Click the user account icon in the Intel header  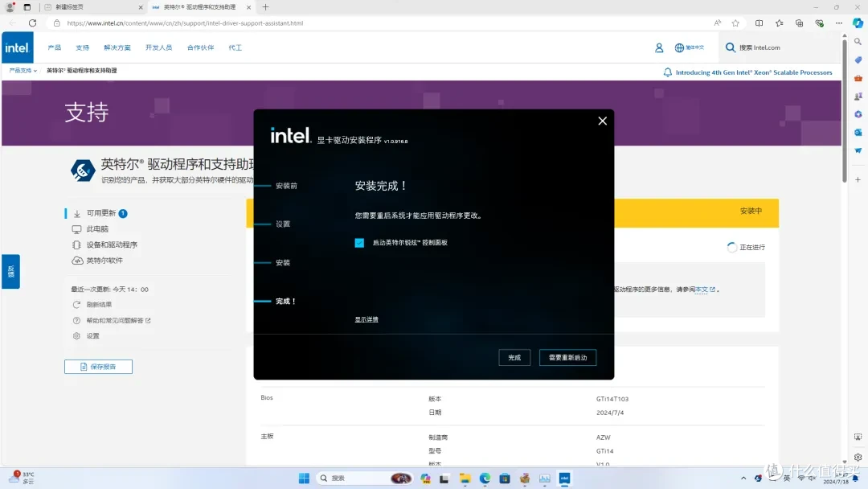659,47
